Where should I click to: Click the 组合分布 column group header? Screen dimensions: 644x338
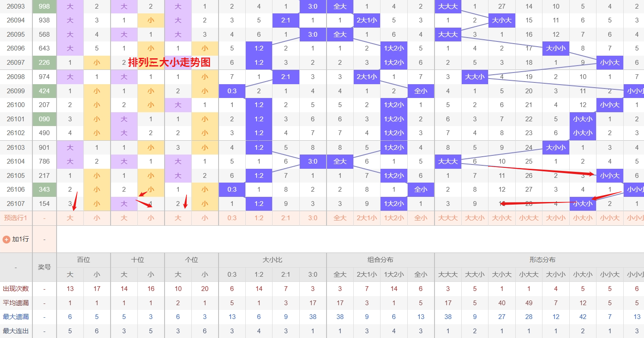[x=380, y=260]
